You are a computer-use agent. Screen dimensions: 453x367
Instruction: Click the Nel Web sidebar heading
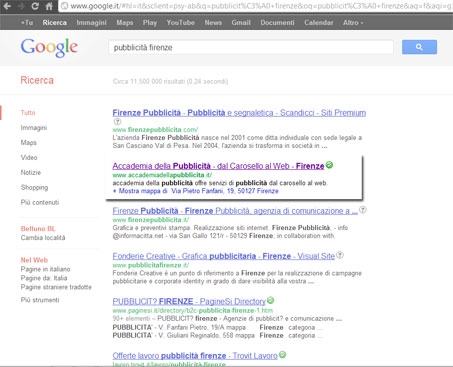click(x=34, y=260)
